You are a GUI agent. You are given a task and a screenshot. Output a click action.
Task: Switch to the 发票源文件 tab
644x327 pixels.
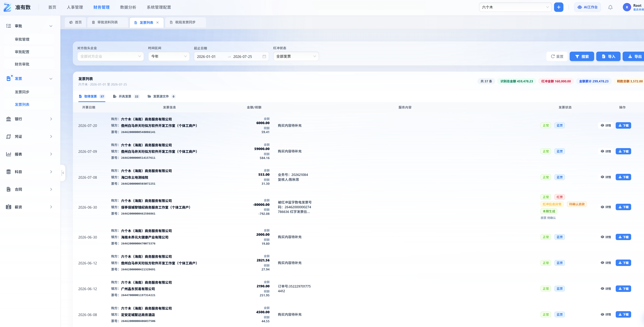click(x=162, y=97)
